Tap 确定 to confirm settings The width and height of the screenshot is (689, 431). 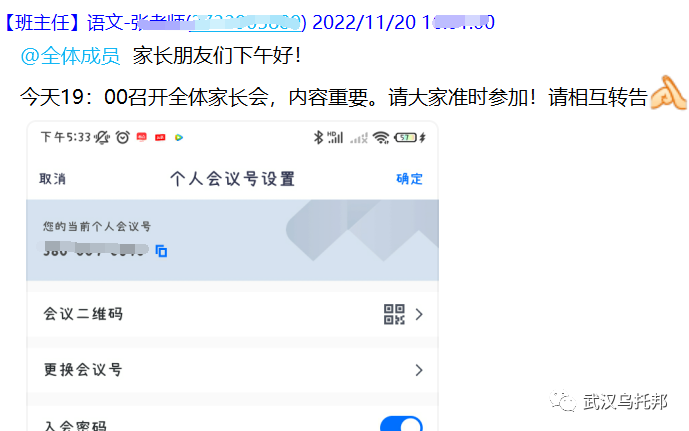tap(409, 179)
